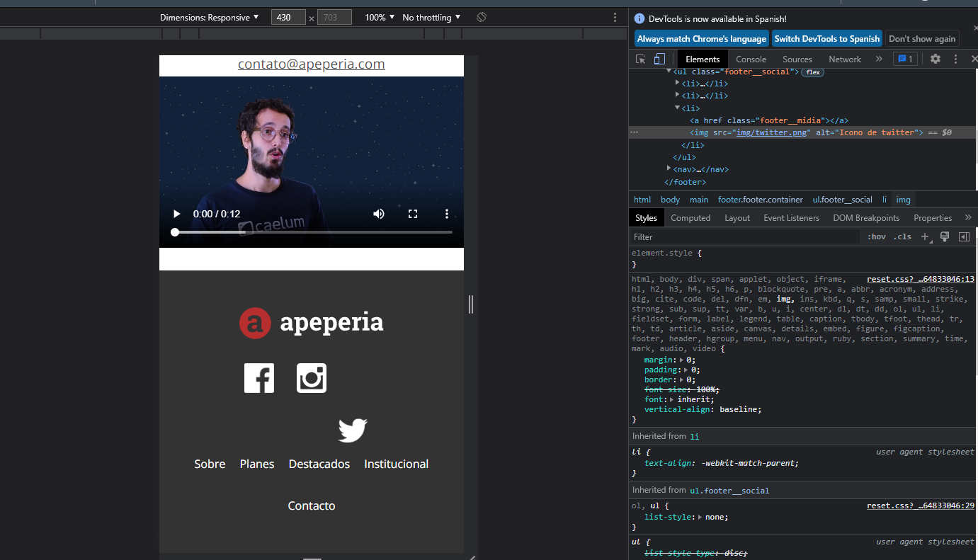Show more DevTools tabs via double chevron
This screenshot has height=560, width=978.
pyautogui.click(x=879, y=59)
